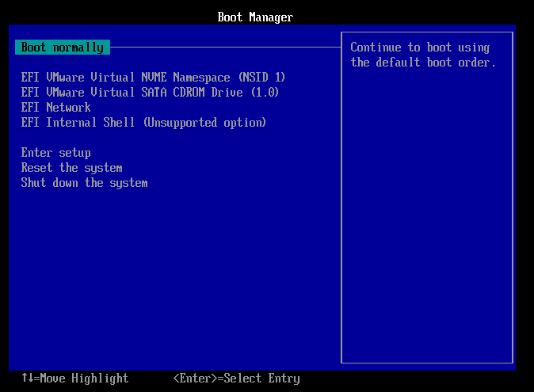
Task: Select EFI Internal Shell (Unsupported option)
Action: (x=143, y=123)
